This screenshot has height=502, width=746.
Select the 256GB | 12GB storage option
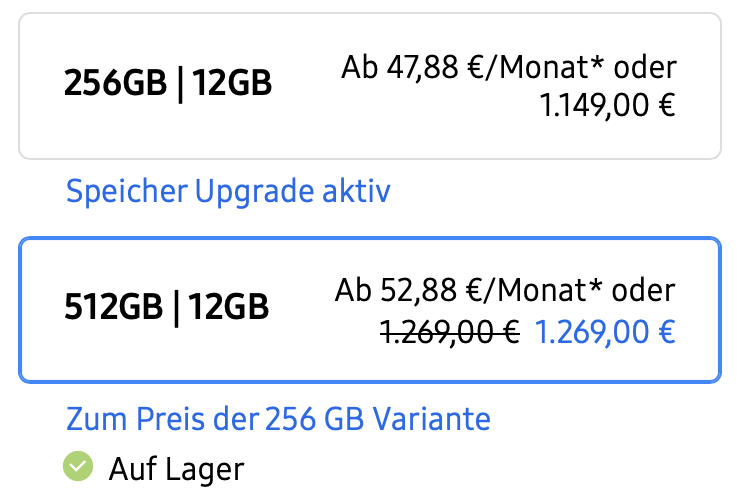point(369,86)
